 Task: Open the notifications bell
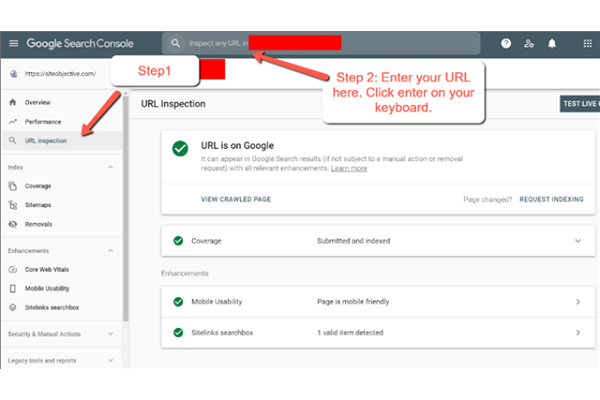point(552,44)
